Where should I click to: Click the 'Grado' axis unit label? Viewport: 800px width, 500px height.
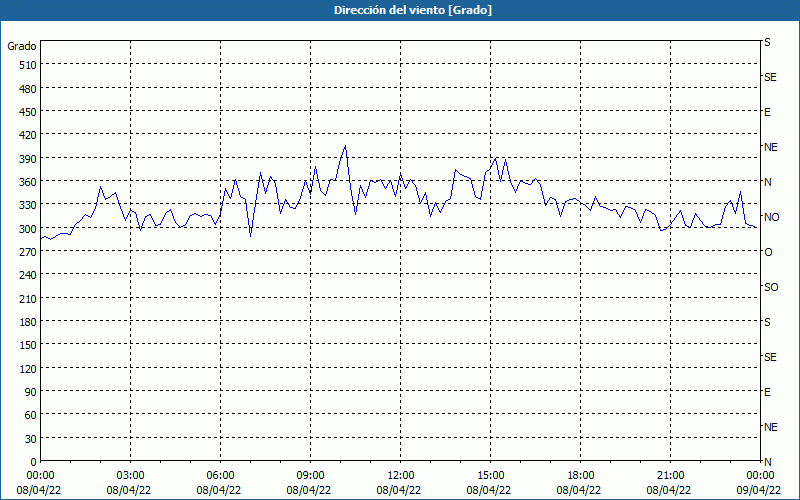click(22, 46)
